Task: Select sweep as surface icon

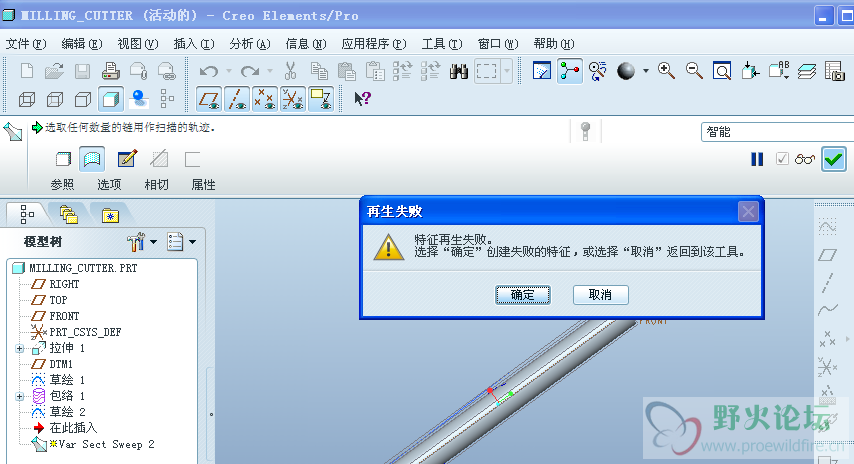Action: click(92, 159)
